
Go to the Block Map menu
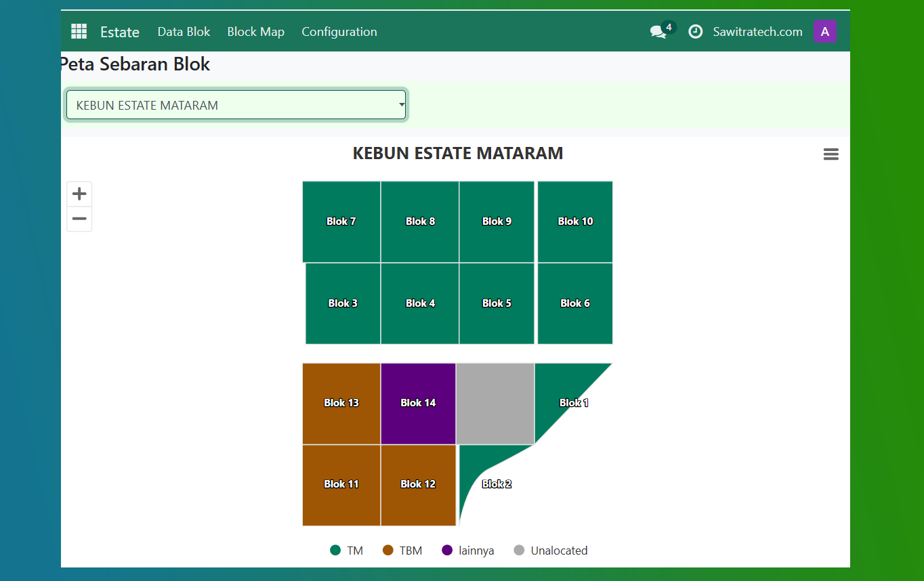[255, 32]
